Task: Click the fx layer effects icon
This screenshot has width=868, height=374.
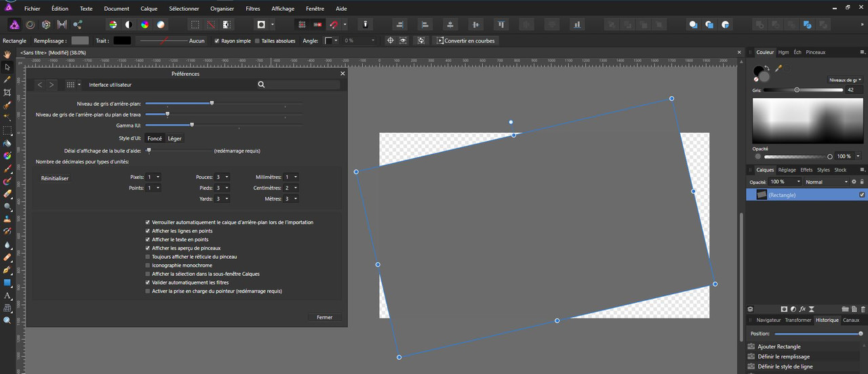Action: tap(802, 310)
